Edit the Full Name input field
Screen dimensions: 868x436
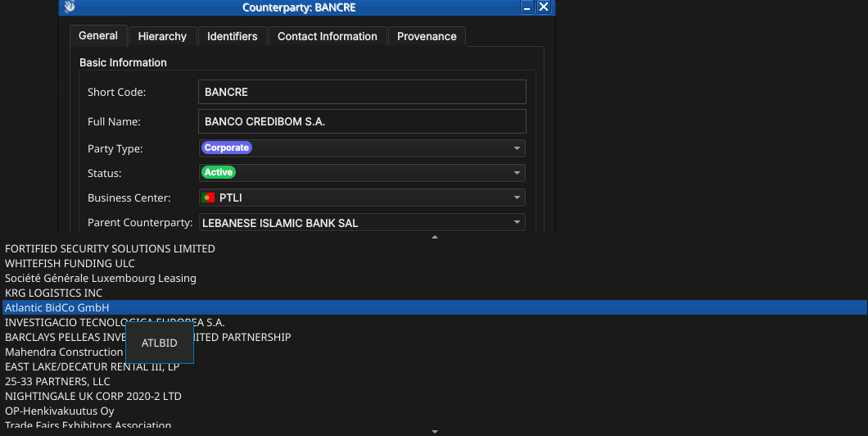click(x=362, y=121)
